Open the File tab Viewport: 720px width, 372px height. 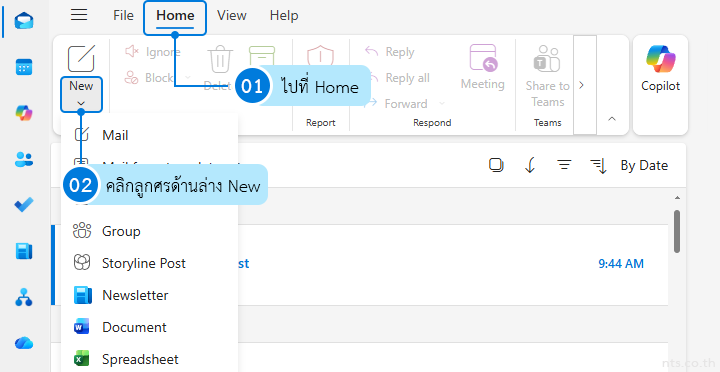coord(124,15)
